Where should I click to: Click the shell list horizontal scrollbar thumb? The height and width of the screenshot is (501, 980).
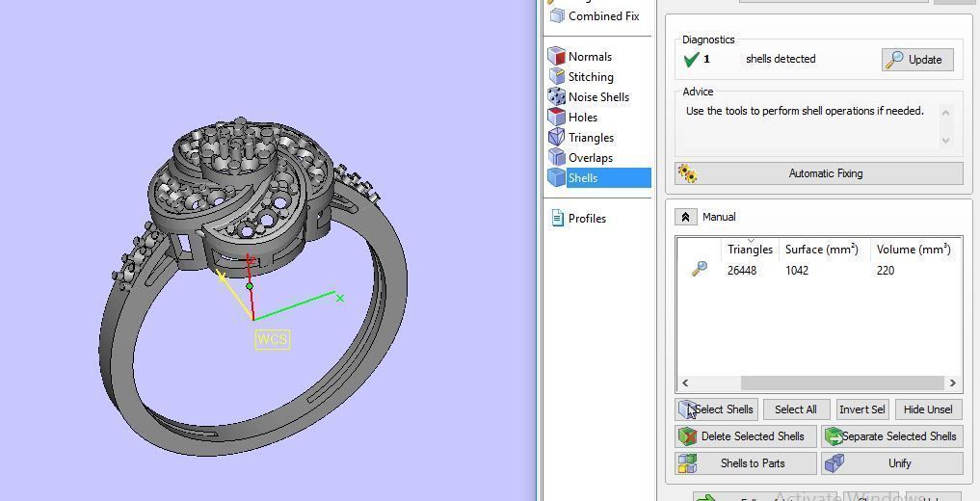click(x=842, y=382)
